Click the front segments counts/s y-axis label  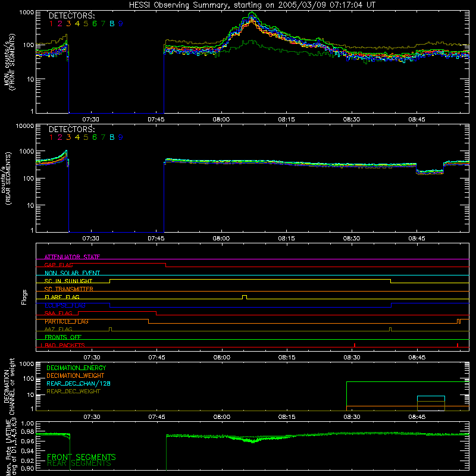pyautogui.click(x=9, y=62)
